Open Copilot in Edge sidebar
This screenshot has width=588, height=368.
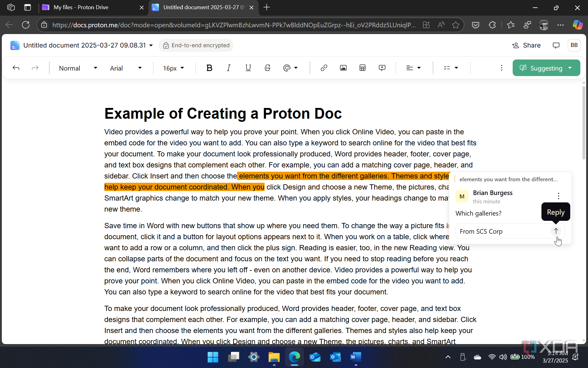click(x=578, y=25)
